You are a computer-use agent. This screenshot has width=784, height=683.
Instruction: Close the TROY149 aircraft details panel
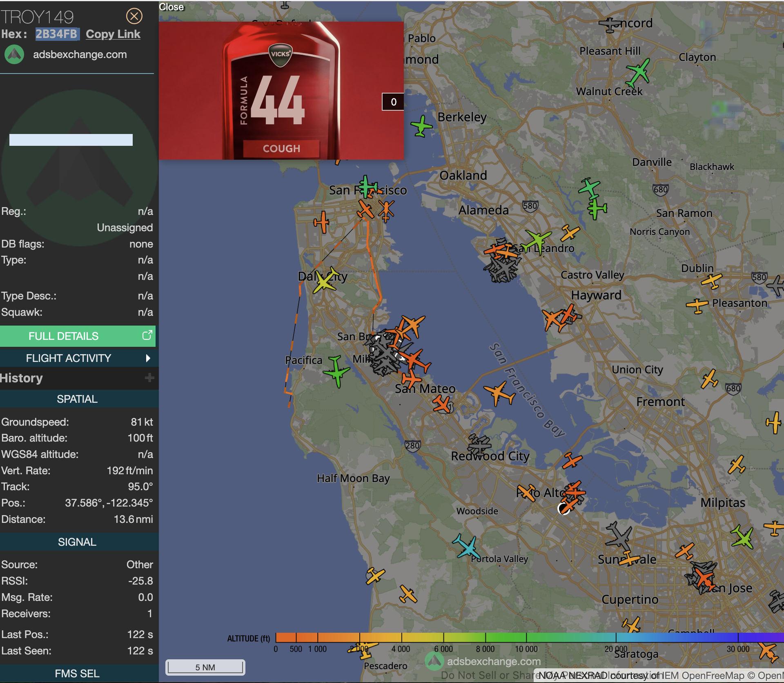pyautogui.click(x=134, y=16)
